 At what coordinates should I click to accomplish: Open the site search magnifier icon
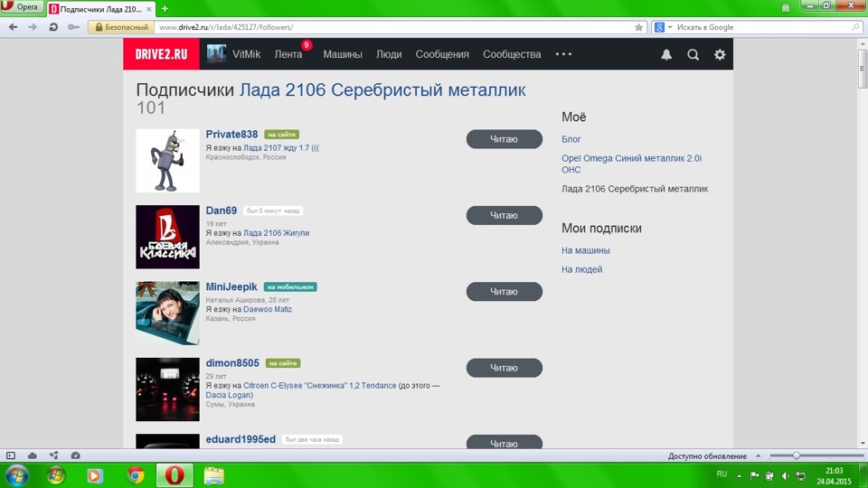pos(693,54)
